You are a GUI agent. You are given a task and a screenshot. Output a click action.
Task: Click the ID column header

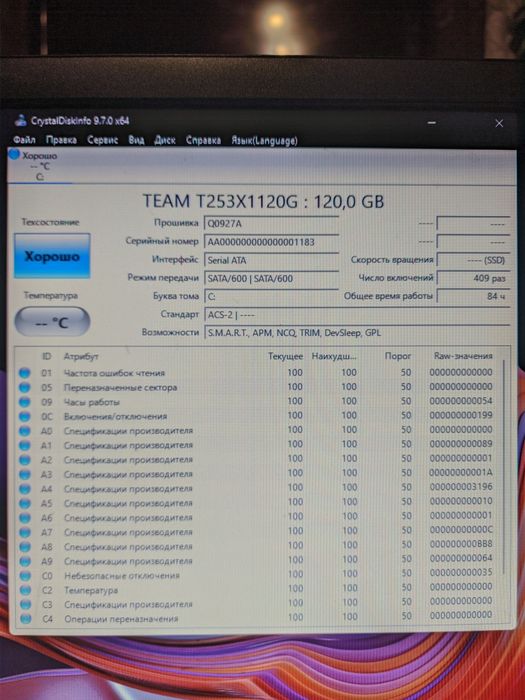coord(46,356)
